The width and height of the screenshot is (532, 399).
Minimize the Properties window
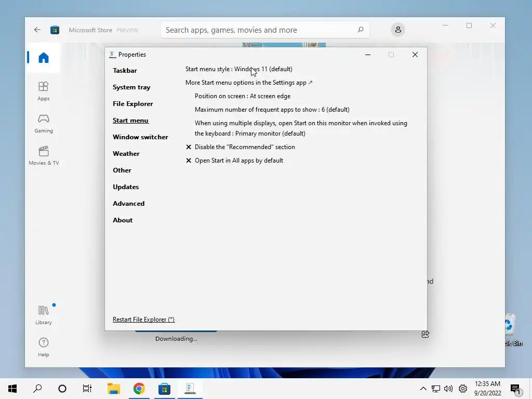coord(367,55)
